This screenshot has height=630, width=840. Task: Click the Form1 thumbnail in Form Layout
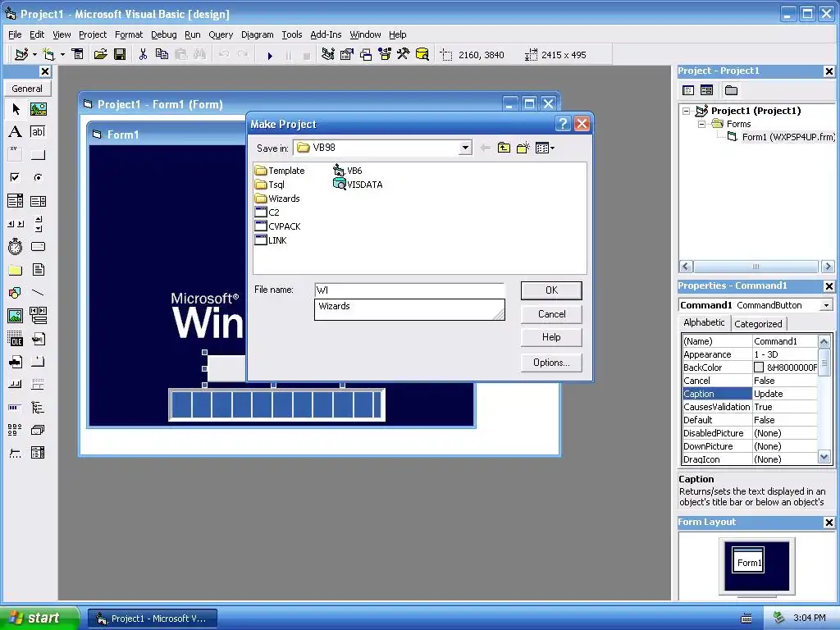tap(748, 560)
